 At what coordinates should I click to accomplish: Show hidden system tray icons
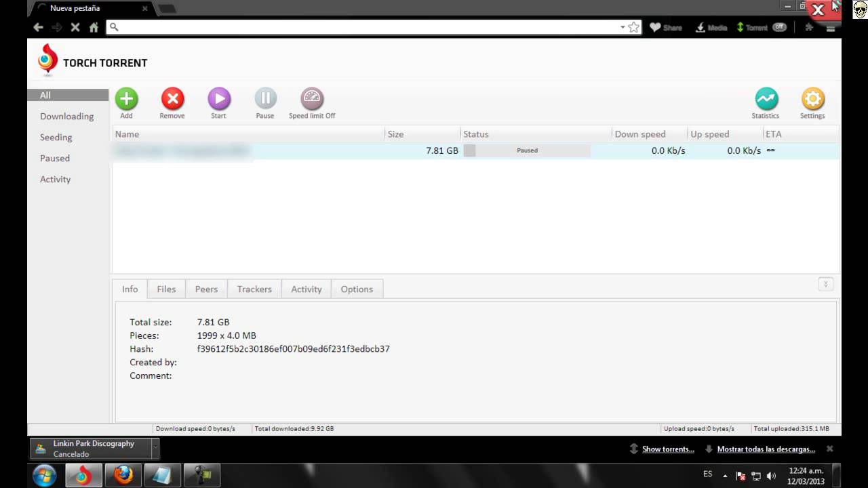click(x=725, y=475)
